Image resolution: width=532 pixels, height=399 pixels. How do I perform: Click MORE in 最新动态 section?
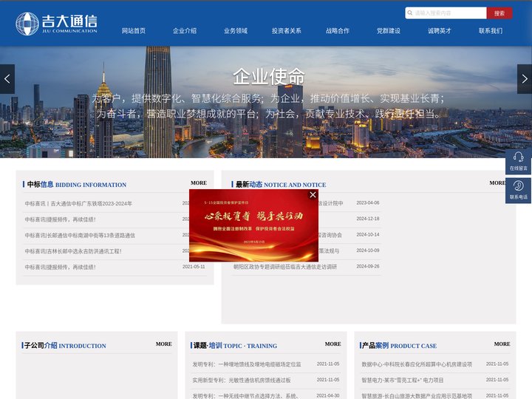497,183
